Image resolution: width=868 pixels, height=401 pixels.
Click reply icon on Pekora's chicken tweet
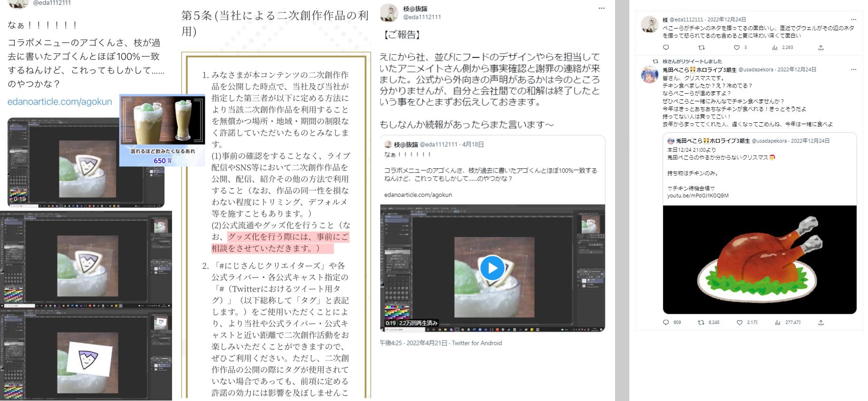click(x=666, y=323)
